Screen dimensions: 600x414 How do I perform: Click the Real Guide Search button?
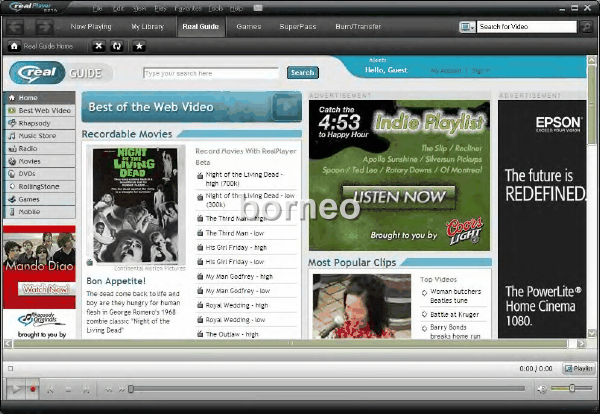(303, 72)
